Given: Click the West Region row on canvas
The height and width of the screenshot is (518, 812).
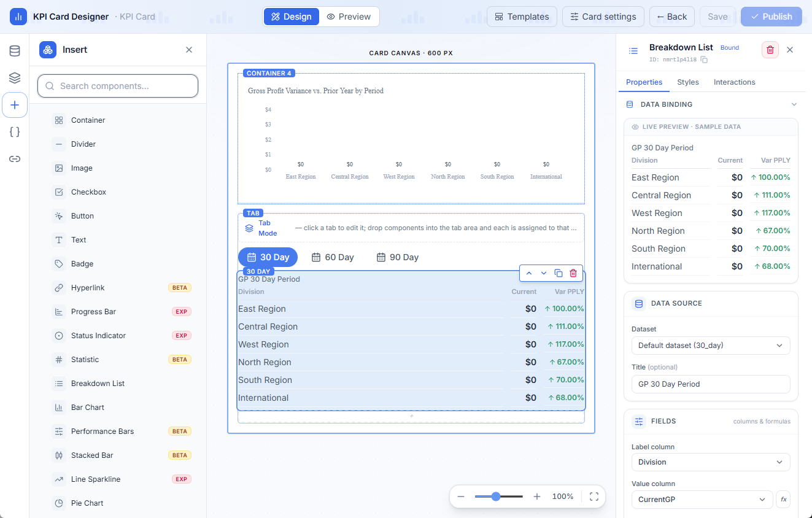Looking at the screenshot, I should click(x=411, y=344).
